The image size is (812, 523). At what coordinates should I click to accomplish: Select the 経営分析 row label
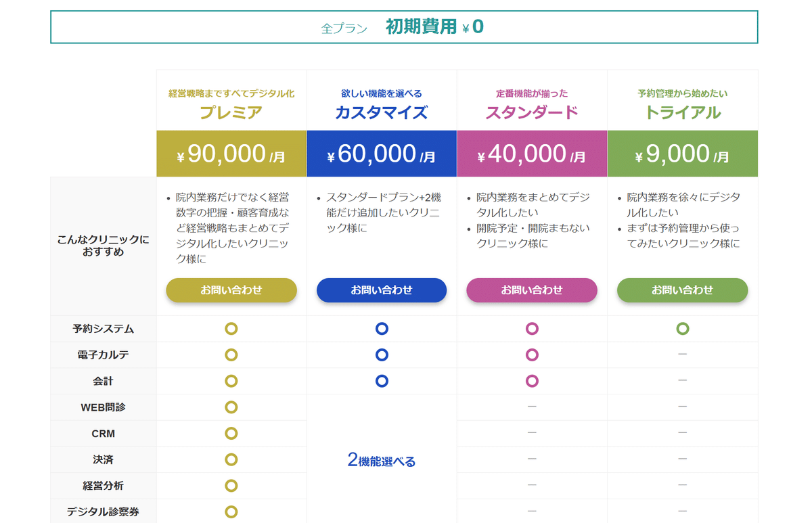pyautogui.click(x=102, y=485)
